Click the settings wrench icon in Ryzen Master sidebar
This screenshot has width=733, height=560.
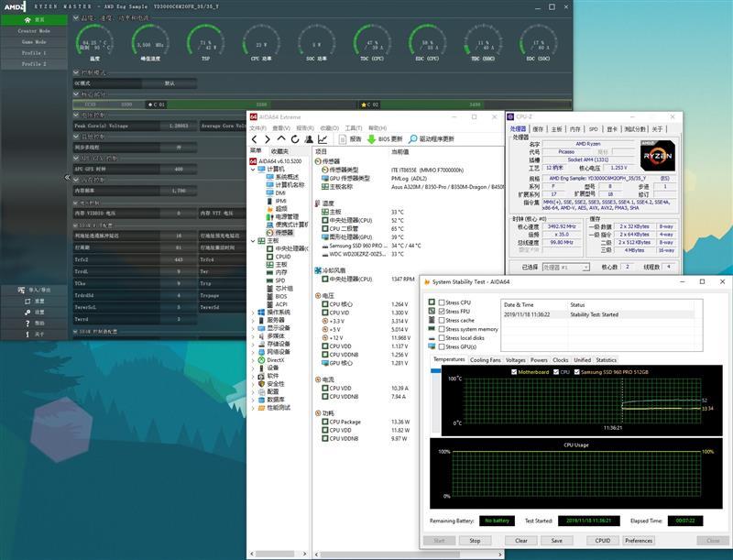(x=27, y=313)
